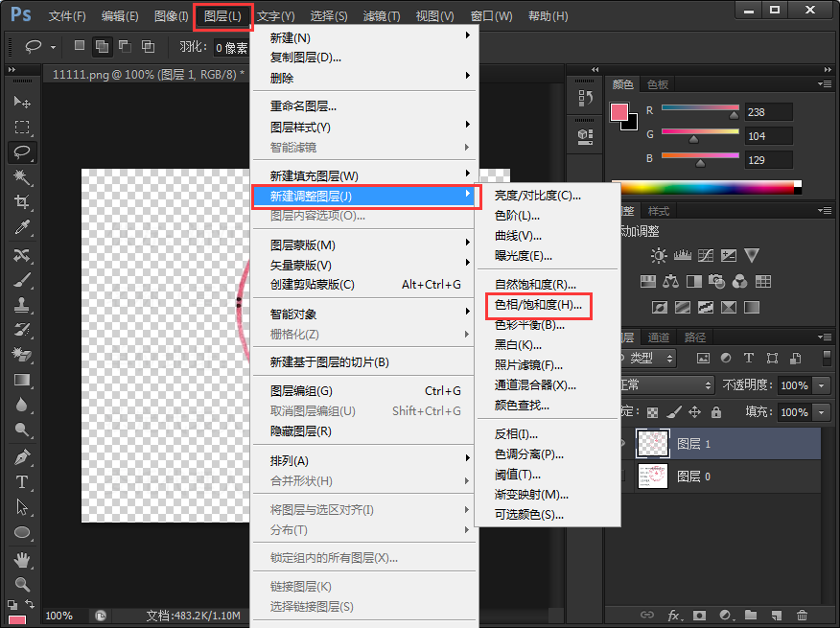Add a layer mask from Layers panel
The image size is (840, 628).
(x=699, y=616)
